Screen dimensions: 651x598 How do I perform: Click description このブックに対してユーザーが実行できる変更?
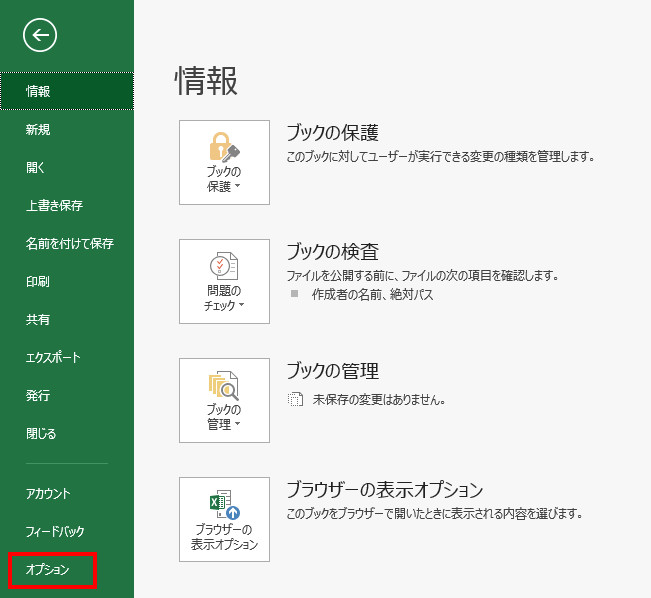[441, 157]
